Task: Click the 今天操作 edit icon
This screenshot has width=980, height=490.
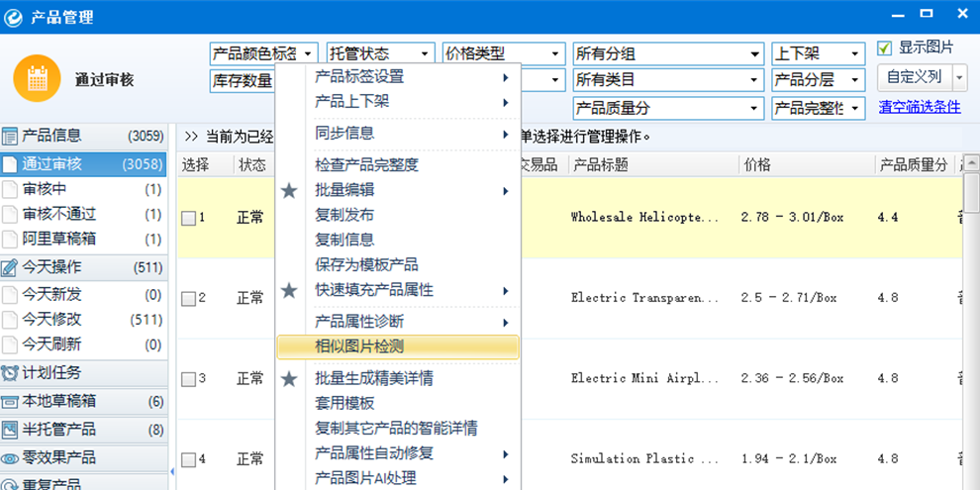Action: [x=10, y=267]
